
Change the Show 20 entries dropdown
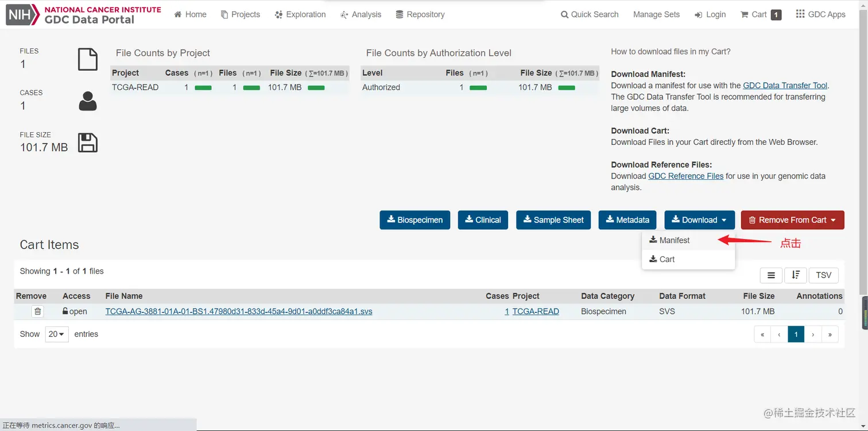click(57, 334)
